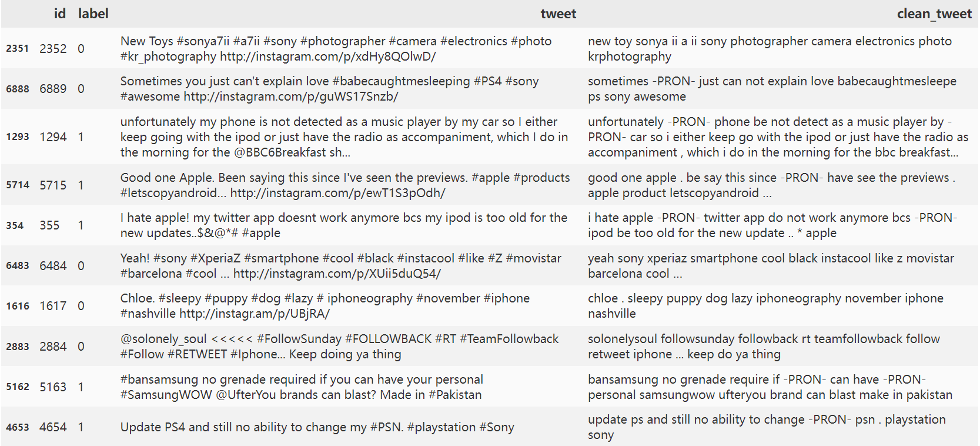
Task: Click the instagram link in the New Toys tweet
Action: click(328, 56)
